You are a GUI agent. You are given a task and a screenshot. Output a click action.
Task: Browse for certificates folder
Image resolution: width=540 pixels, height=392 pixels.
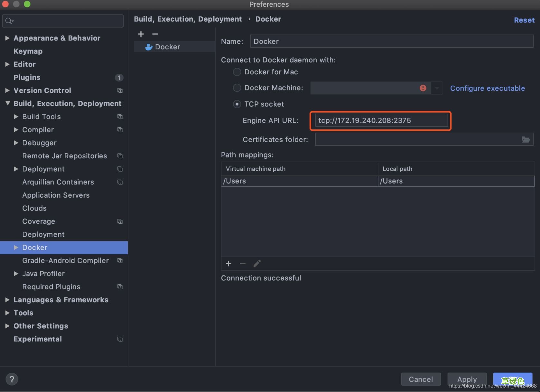click(x=526, y=139)
